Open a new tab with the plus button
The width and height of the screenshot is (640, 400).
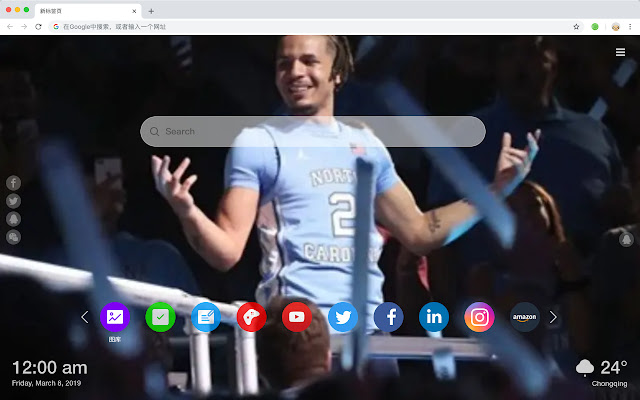(x=151, y=11)
